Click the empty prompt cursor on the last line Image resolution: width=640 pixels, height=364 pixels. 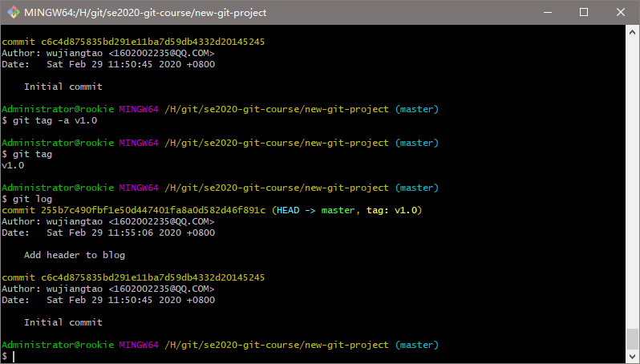[x=14, y=356]
